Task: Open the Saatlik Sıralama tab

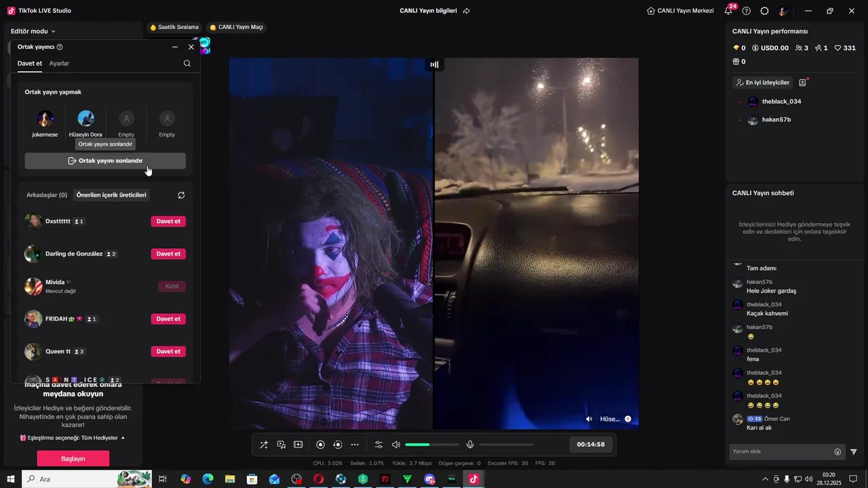Action: coord(174,27)
